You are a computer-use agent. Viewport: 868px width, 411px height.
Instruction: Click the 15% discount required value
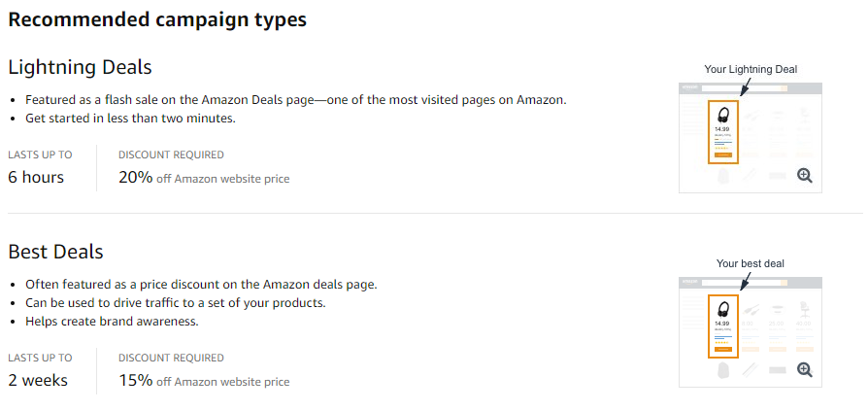click(x=135, y=381)
